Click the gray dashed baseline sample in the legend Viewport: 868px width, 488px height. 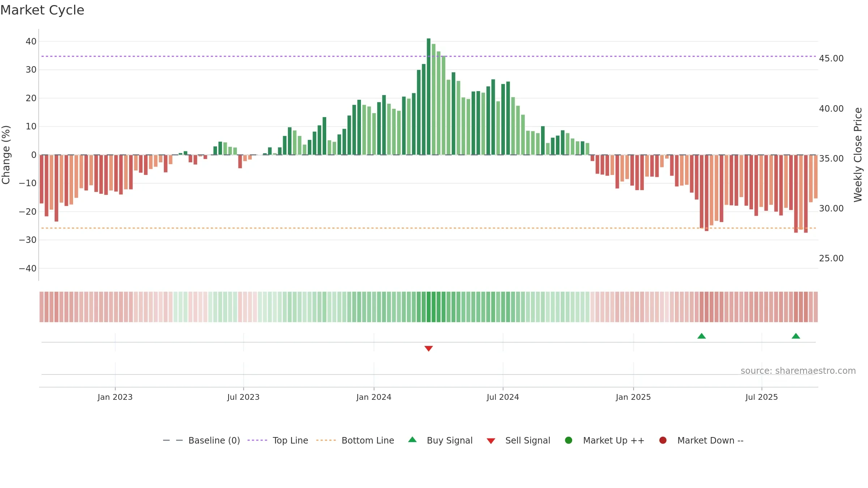point(173,440)
